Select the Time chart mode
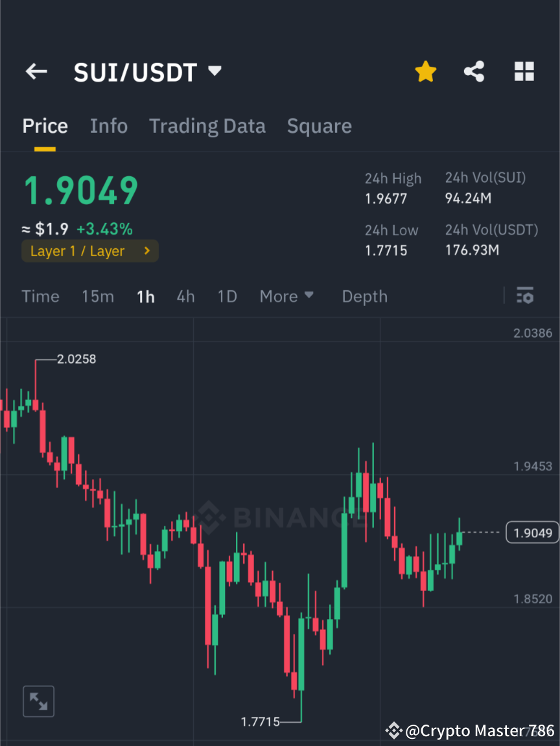Viewport: 560px width, 746px height. tap(40, 296)
